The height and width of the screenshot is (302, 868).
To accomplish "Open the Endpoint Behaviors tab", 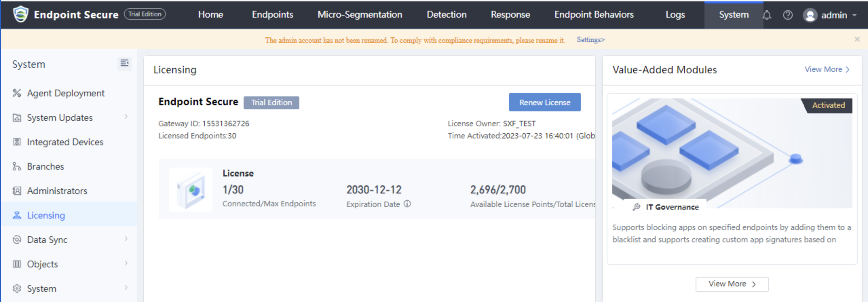I will pyautogui.click(x=594, y=15).
